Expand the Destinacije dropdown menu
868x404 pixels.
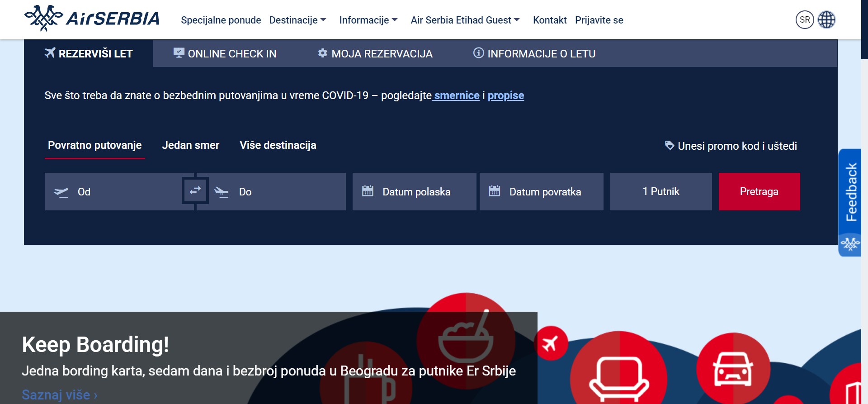297,20
